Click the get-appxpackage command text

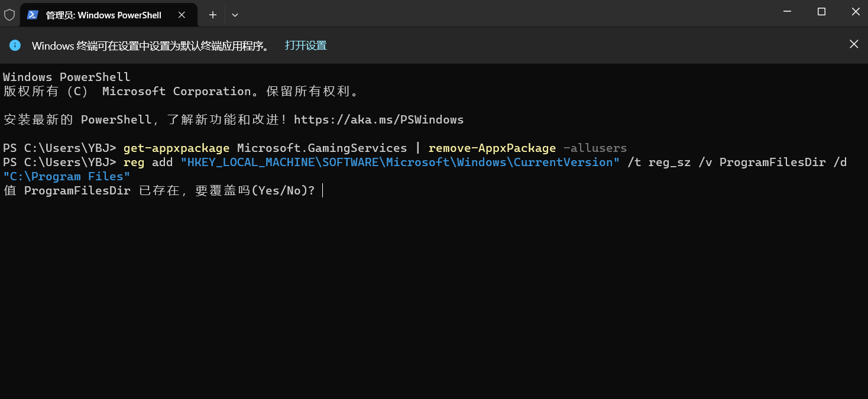(176, 148)
